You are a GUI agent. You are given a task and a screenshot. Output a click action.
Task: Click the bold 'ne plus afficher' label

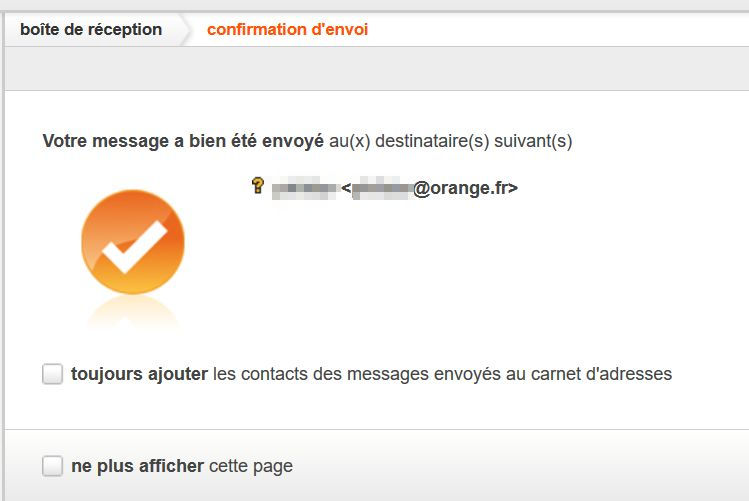pos(137,466)
